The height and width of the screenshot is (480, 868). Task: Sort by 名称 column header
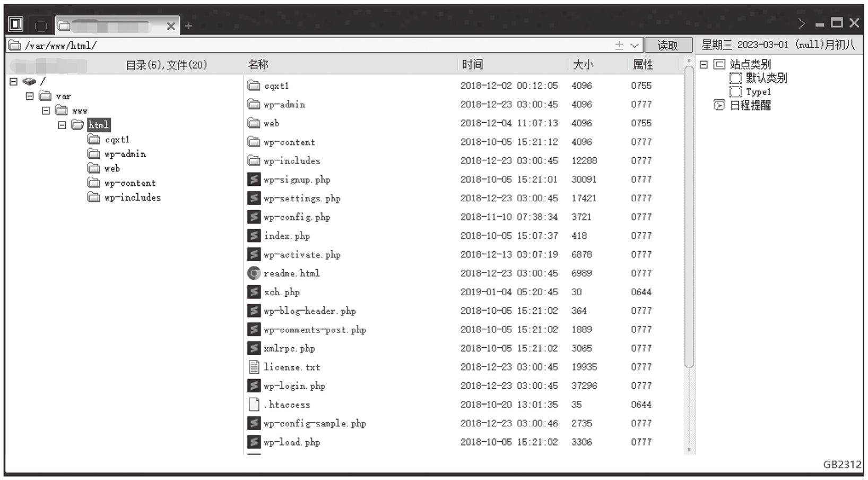point(258,65)
